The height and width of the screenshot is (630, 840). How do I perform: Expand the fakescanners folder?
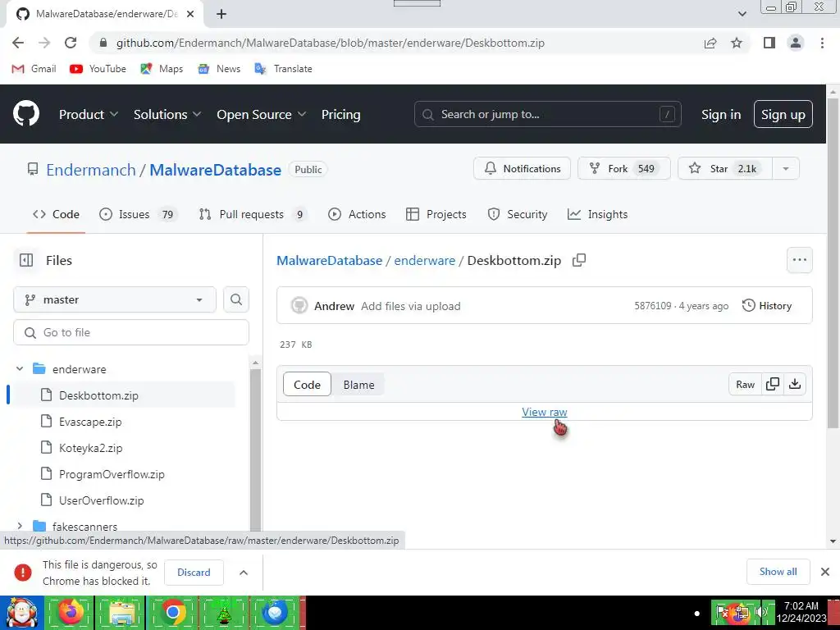(x=20, y=526)
